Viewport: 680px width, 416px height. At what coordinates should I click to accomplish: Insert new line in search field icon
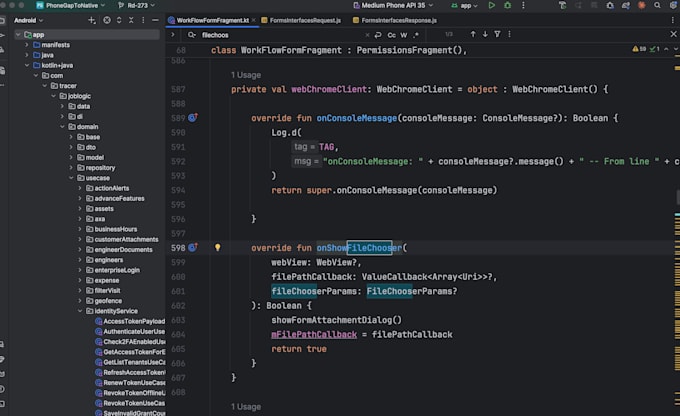coord(378,35)
